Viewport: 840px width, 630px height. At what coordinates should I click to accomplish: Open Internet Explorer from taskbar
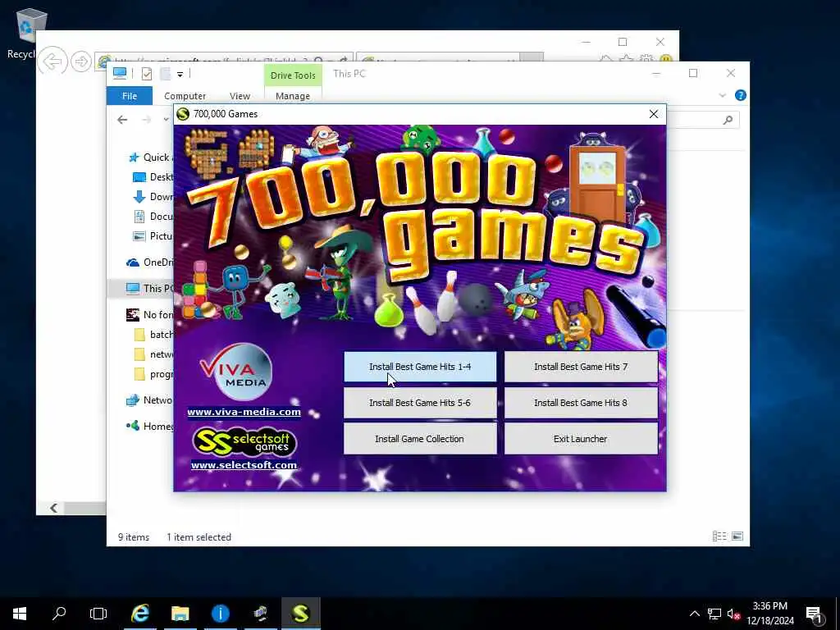[x=140, y=614]
